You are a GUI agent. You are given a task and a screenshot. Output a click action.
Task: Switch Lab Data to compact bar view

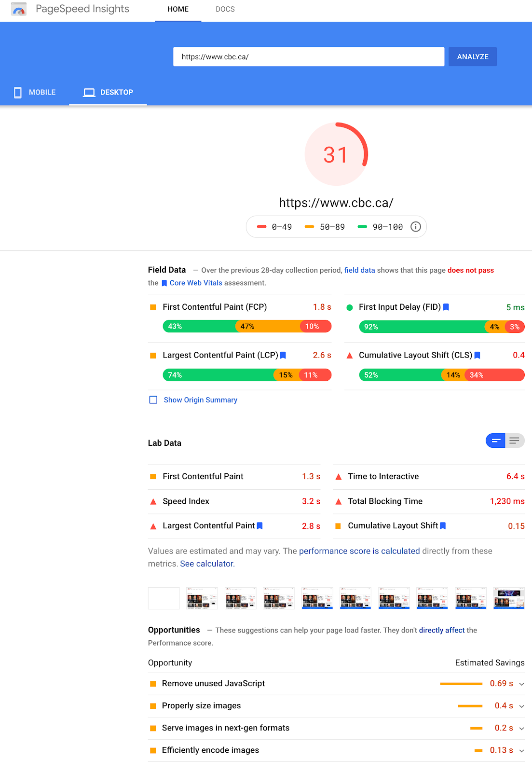coord(495,441)
